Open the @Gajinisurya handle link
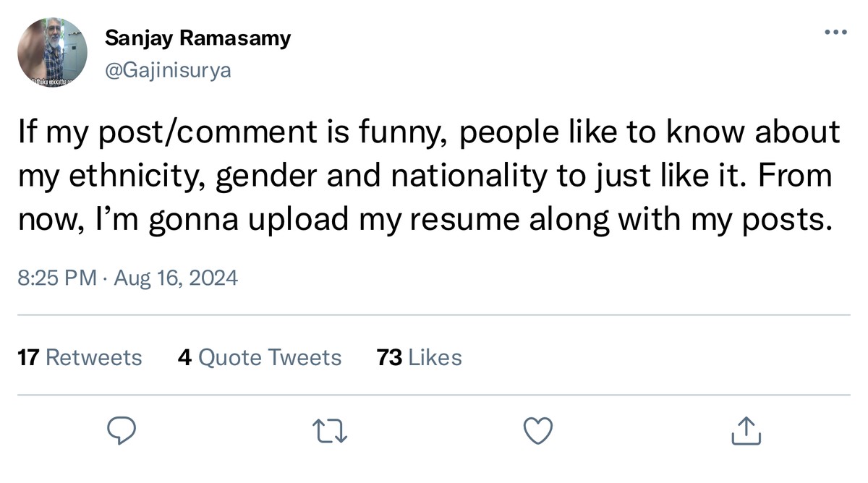 point(168,69)
